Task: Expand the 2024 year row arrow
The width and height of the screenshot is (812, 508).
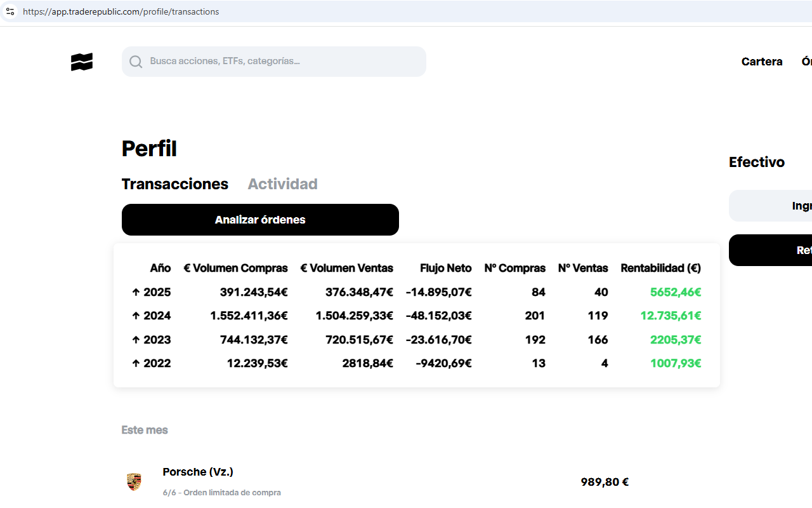Action: [136, 316]
